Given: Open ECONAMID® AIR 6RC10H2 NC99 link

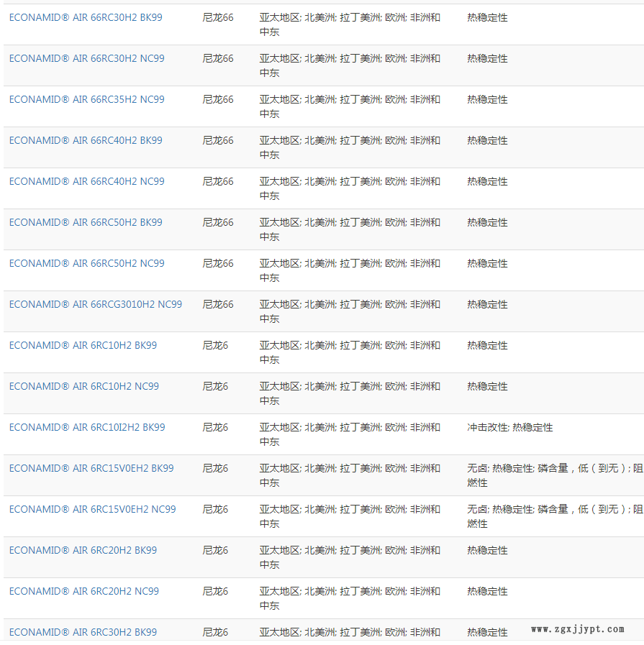Looking at the screenshot, I should tap(84, 386).
